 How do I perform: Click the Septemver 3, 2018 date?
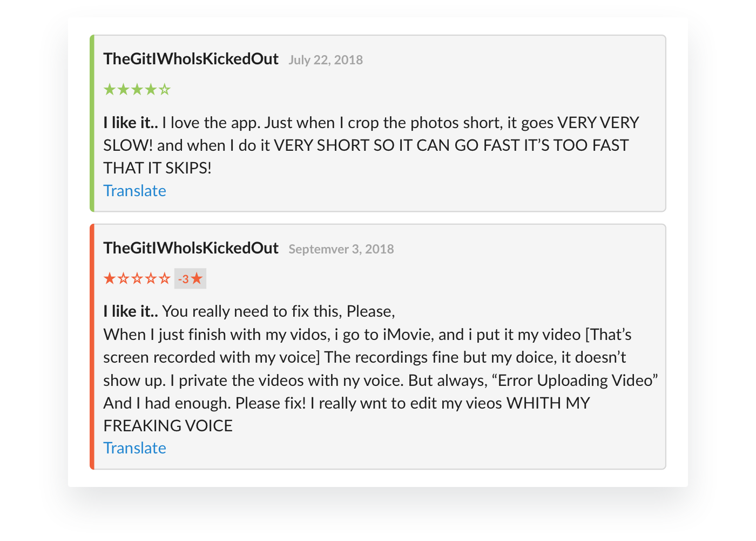point(341,249)
